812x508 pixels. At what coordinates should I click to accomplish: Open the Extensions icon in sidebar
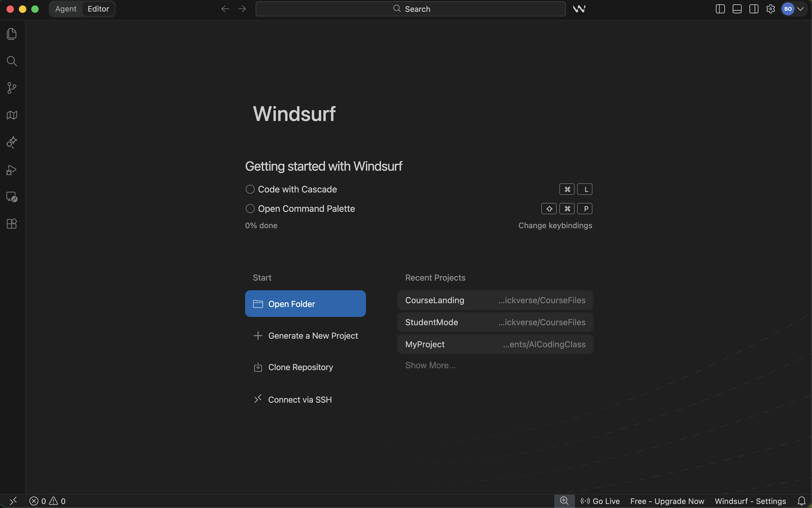pyautogui.click(x=12, y=224)
